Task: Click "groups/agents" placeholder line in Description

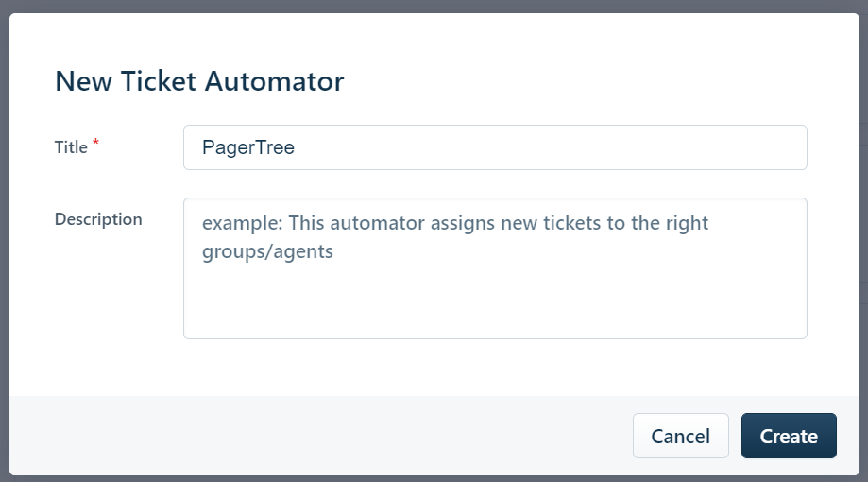Action: pyautogui.click(x=267, y=253)
